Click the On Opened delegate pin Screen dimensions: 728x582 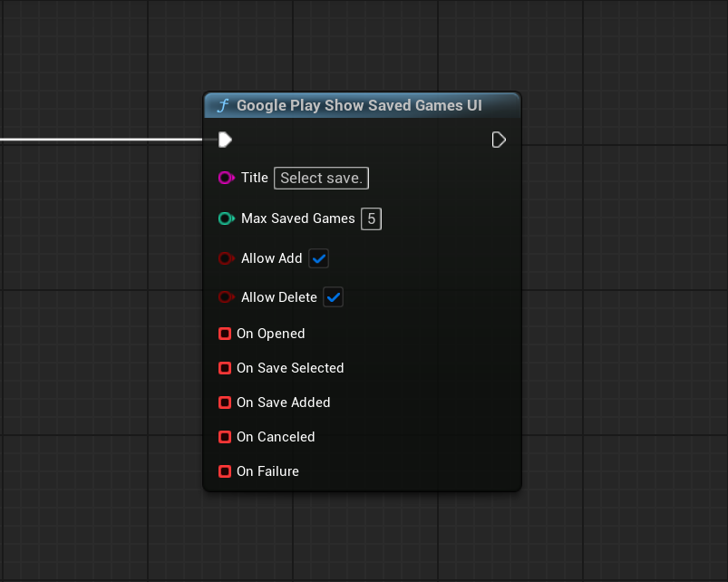click(x=225, y=334)
